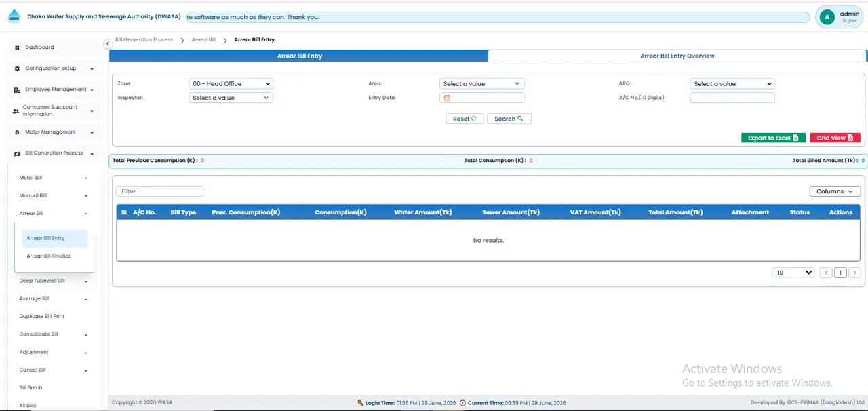Expand Configuration setup menu

tap(92, 68)
